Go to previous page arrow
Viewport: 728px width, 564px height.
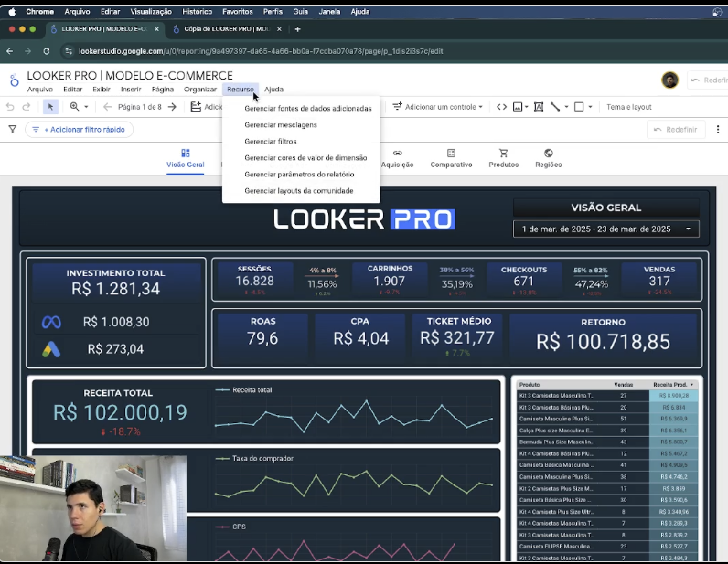[107, 107]
